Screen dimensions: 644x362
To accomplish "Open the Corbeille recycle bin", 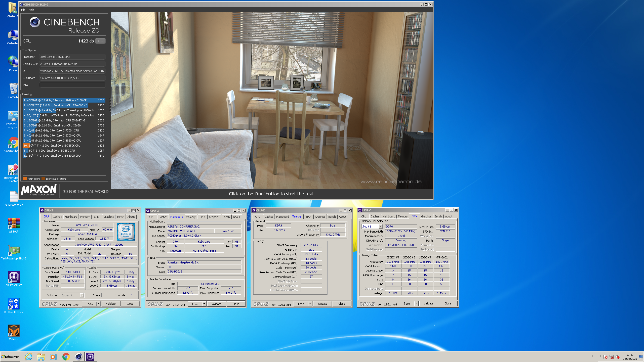I will [14, 91].
